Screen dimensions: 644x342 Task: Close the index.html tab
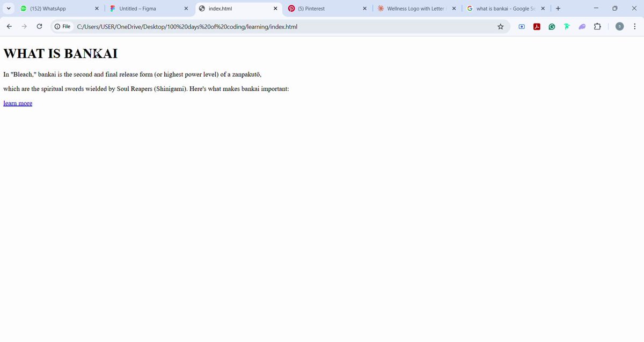coord(275,9)
